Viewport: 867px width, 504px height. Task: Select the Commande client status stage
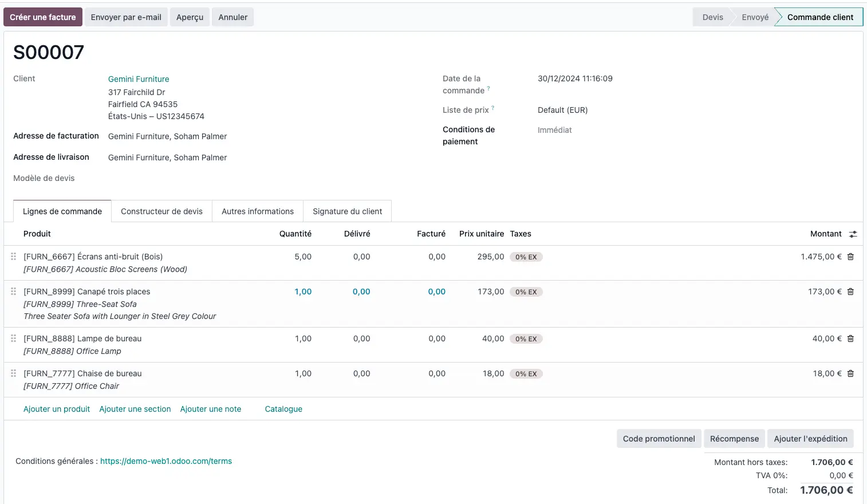820,17
